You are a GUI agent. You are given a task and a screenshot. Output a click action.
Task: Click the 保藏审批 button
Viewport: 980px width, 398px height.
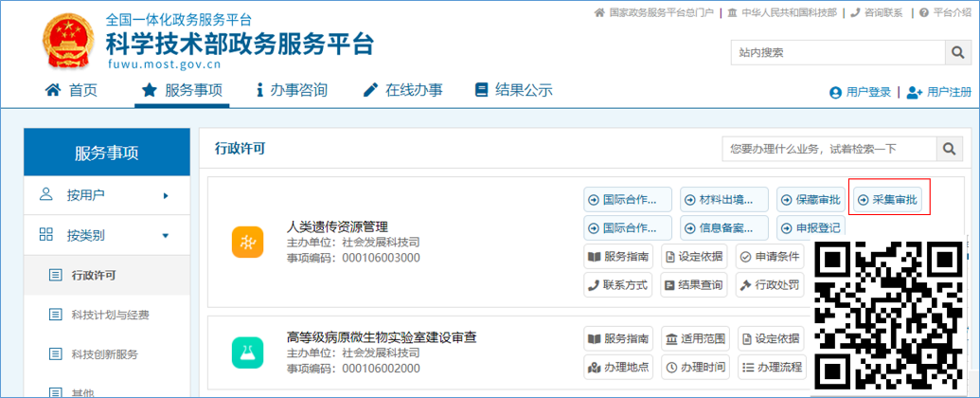point(811,200)
